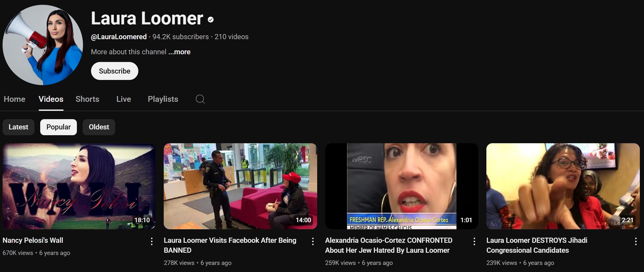Open the three-dot menu for the Ocasio-Cortez video
This screenshot has height=272, width=644.
coord(474,241)
